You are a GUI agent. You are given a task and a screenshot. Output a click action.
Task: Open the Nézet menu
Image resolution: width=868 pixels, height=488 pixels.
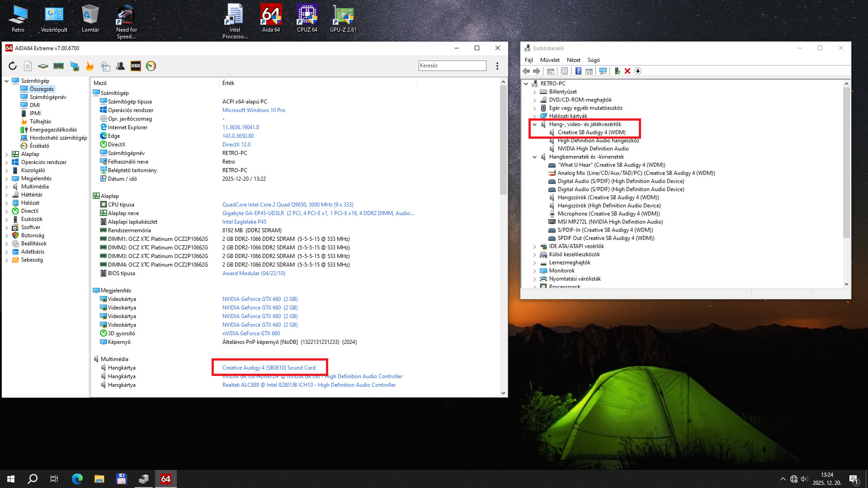(x=573, y=60)
